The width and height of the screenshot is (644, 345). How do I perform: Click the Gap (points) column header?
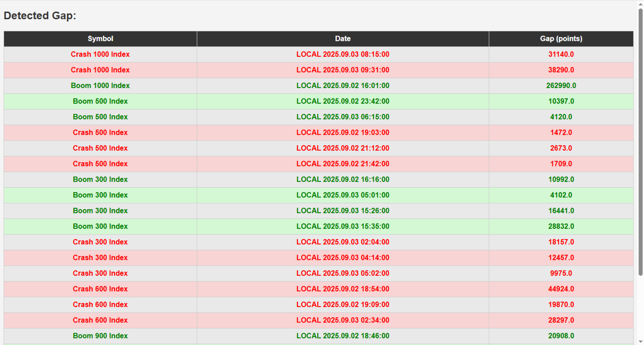561,39
